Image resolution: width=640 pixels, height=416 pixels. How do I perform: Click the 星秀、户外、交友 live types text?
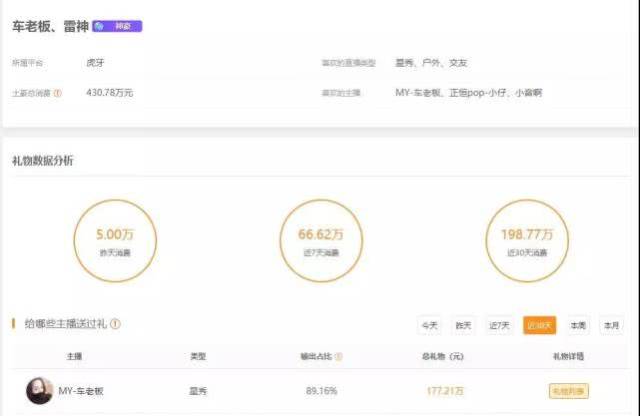[x=431, y=63]
